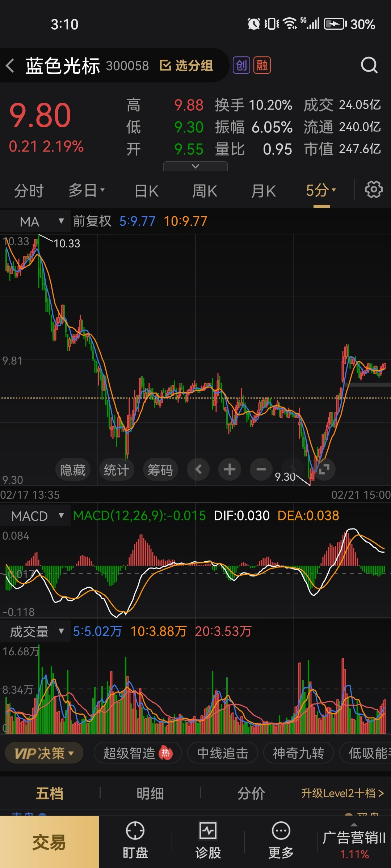Image resolution: width=391 pixels, height=868 pixels.
Task: Tap the 9.30 low price marker
Action: tap(285, 477)
